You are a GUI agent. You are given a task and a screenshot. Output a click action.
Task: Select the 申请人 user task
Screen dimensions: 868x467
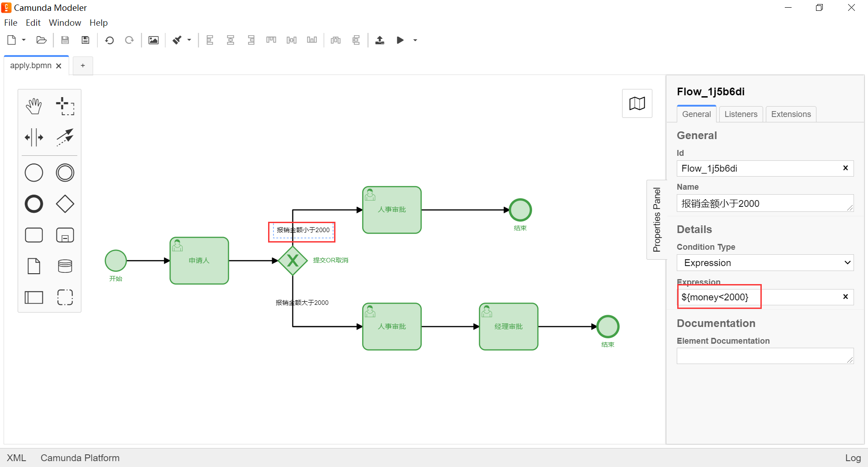point(199,261)
